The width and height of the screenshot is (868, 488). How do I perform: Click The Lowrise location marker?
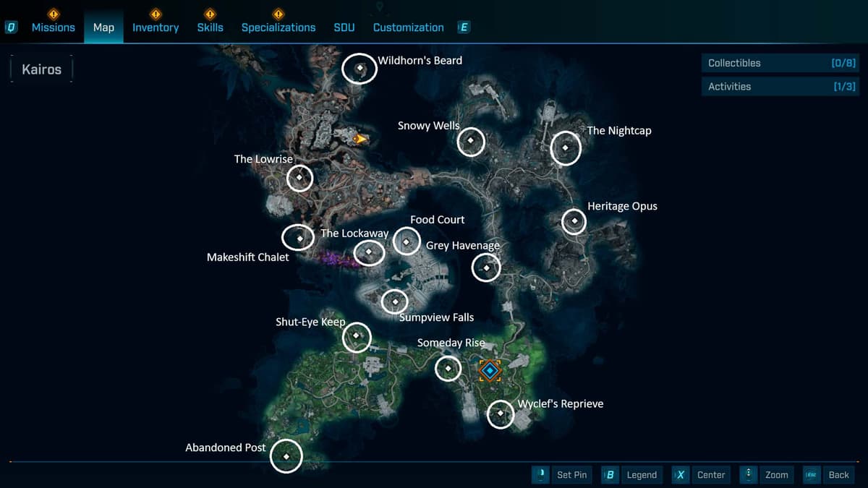click(x=299, y=177)
